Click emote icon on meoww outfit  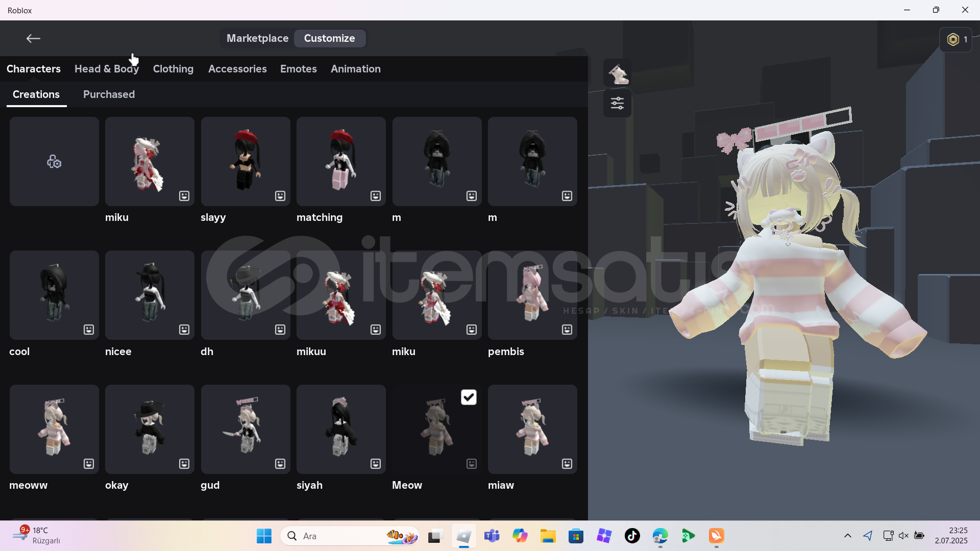tap(89, 464)
